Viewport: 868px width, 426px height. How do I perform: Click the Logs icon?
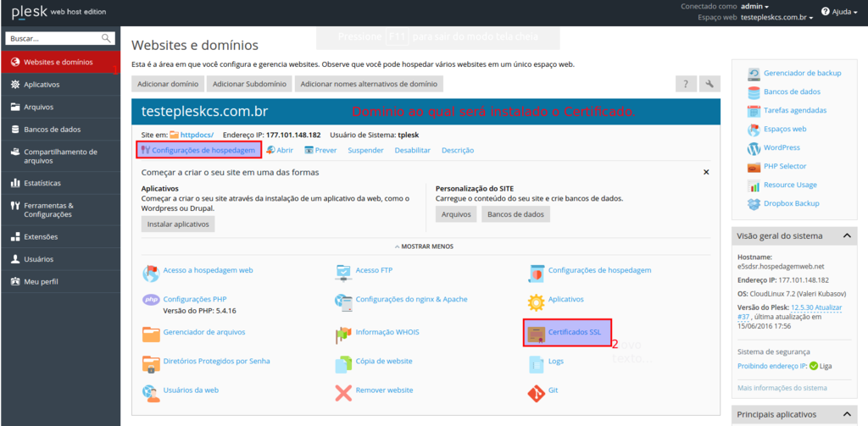point(537,363)
